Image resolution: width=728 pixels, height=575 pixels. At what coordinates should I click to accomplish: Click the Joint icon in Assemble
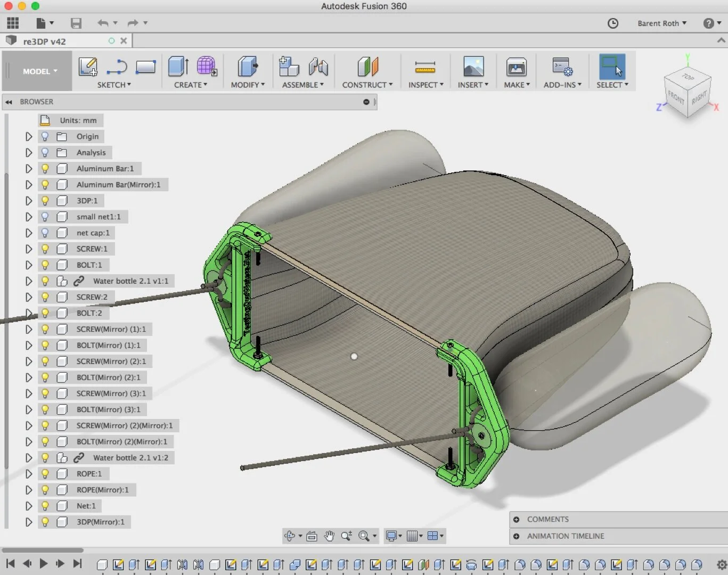tap(318, 67)
